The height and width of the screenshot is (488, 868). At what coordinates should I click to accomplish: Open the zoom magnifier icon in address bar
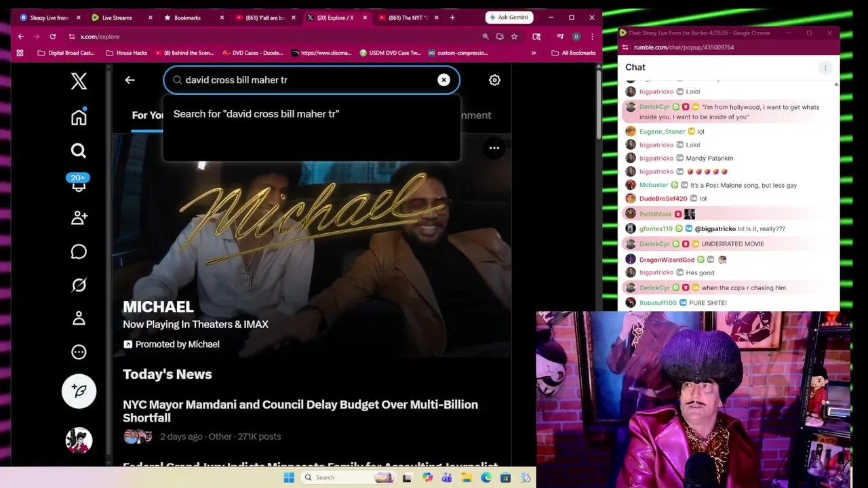pos(486,37)
